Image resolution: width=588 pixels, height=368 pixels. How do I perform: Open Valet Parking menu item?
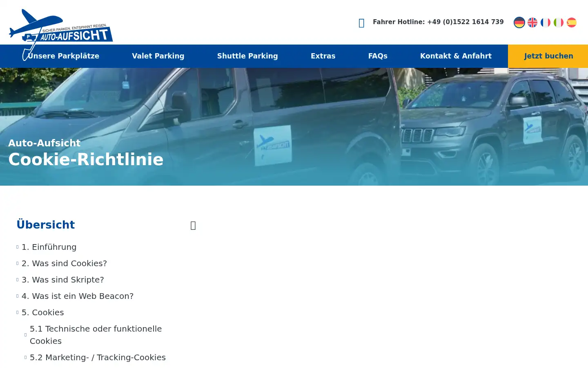pos(158,56)
